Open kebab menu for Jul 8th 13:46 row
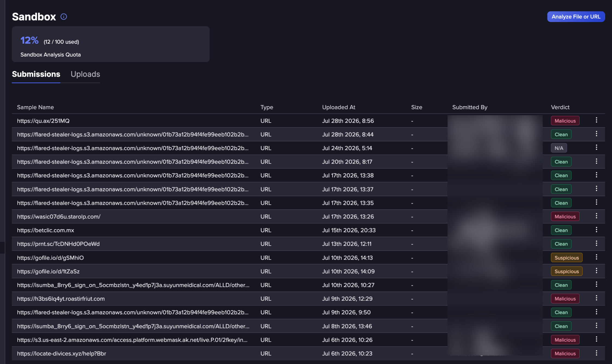The height and width of the screenshot is (364, 612). [x=596, y=325]
